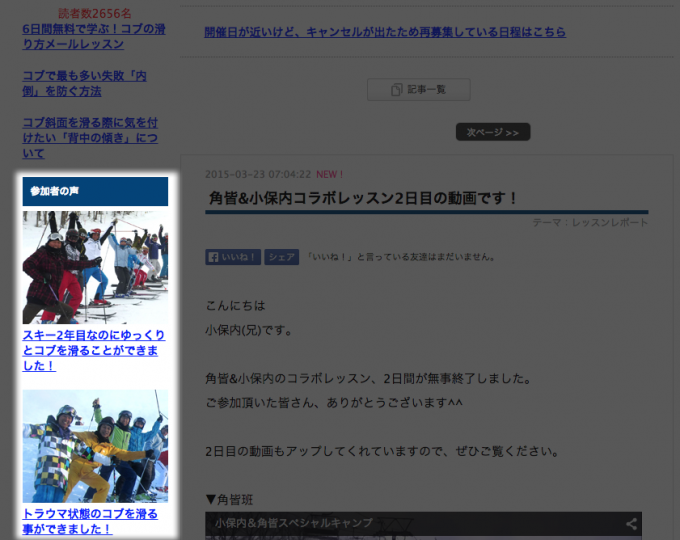Click the Facebook シェア button
The image size is (680, 540).
pos(281,257)
